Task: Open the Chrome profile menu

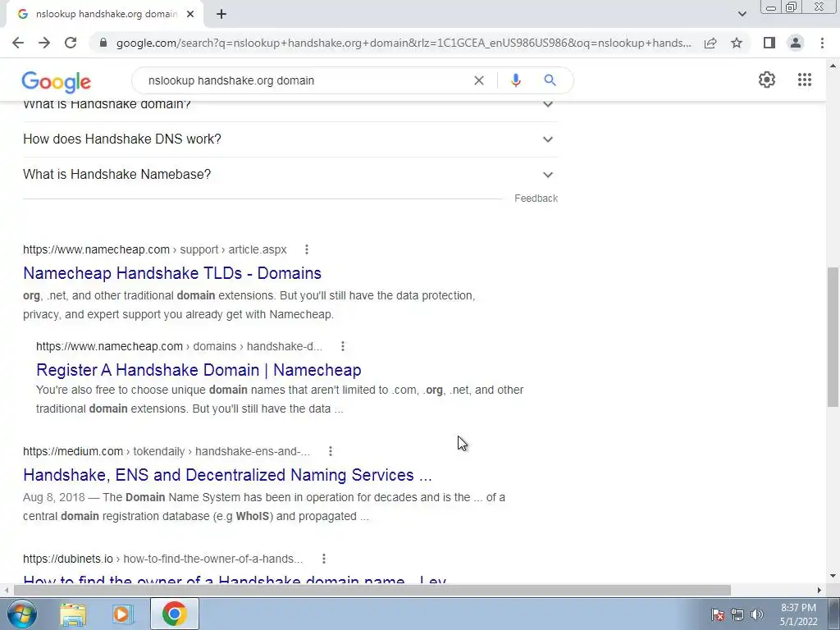Action: [x=796, y=43]
